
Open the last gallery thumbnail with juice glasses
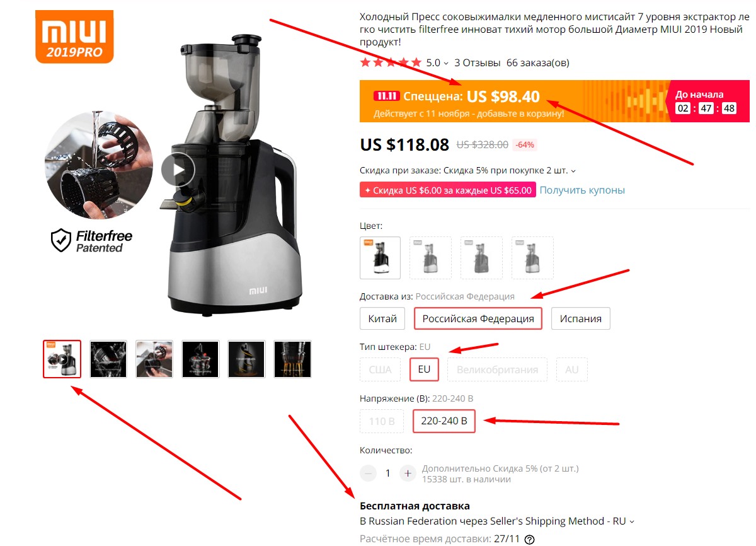(292, 359)
